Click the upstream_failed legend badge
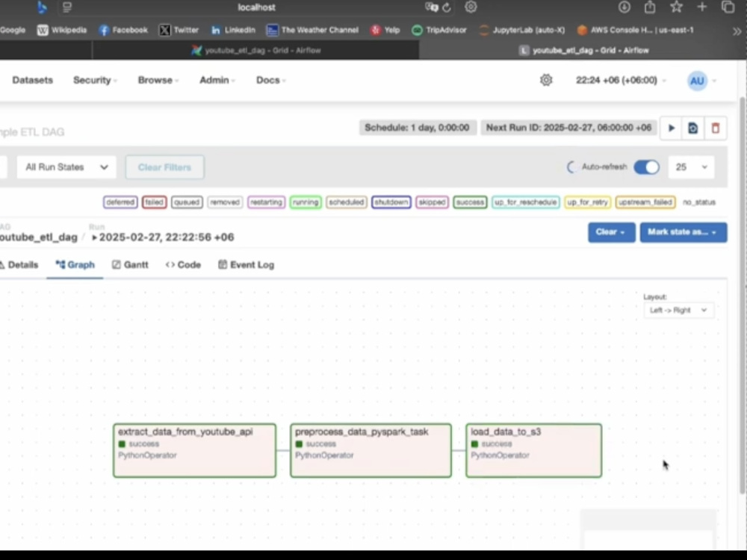The image size is (747, 560). [645, 202]
